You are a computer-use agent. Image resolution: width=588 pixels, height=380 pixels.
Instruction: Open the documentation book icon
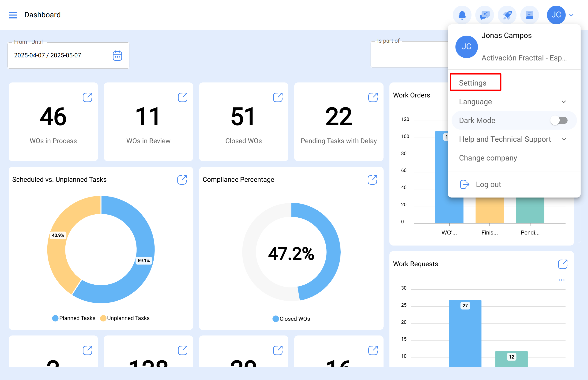click(529, 15)
